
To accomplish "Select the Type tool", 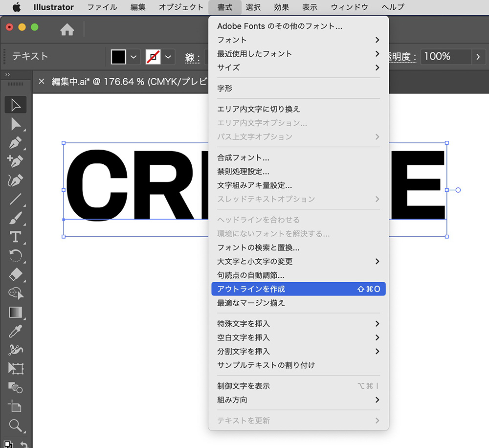I will 16,237.
